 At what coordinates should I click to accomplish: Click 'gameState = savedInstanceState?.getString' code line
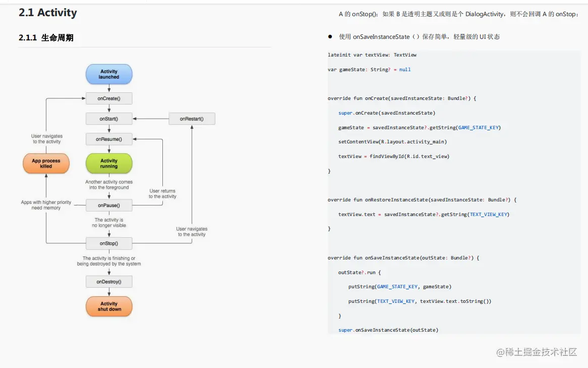420,128
